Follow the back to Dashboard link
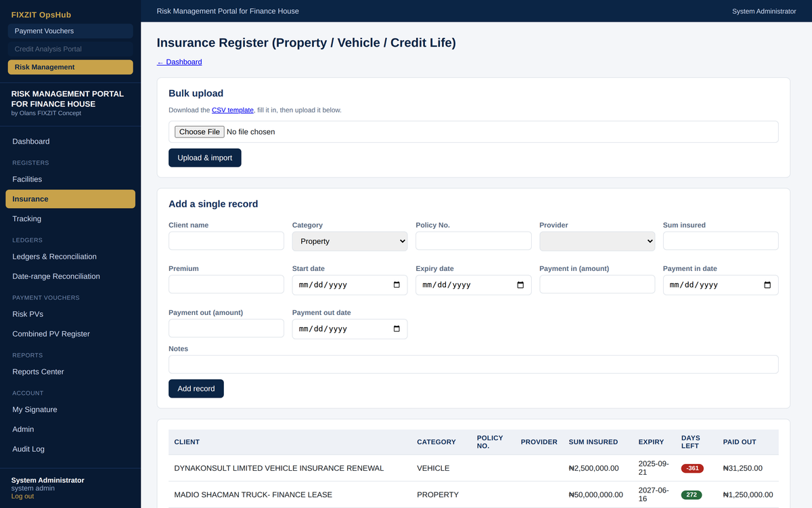 pyautogui.click(x=179, y=62)
